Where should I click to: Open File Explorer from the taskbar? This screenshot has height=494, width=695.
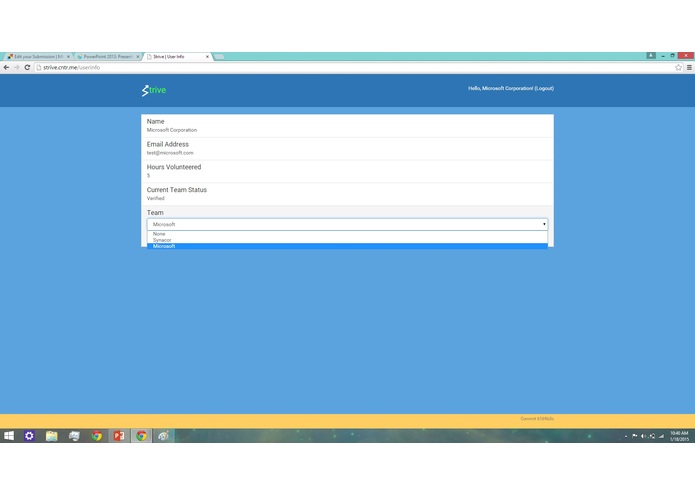[51, 436]
